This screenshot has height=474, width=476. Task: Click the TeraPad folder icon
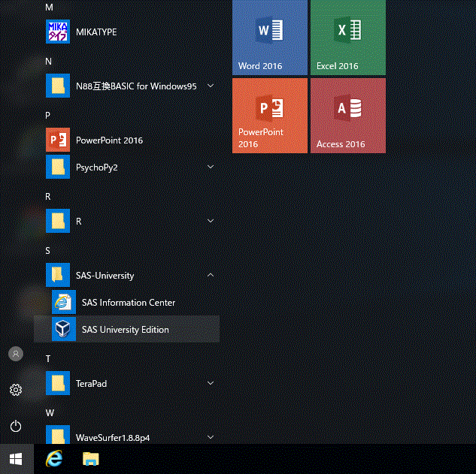pyautogui.click(x=58, y=383)
